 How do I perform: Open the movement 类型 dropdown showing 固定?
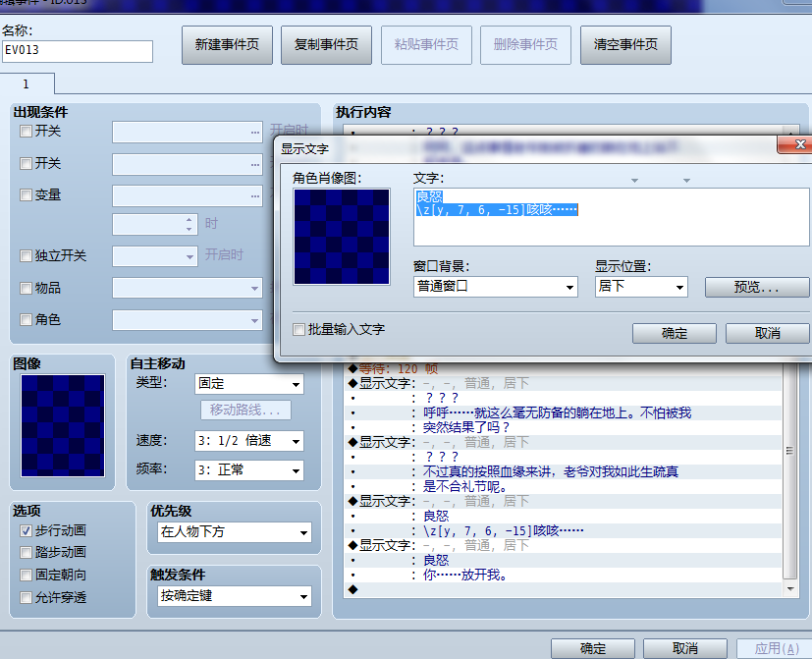coord(249,384)
